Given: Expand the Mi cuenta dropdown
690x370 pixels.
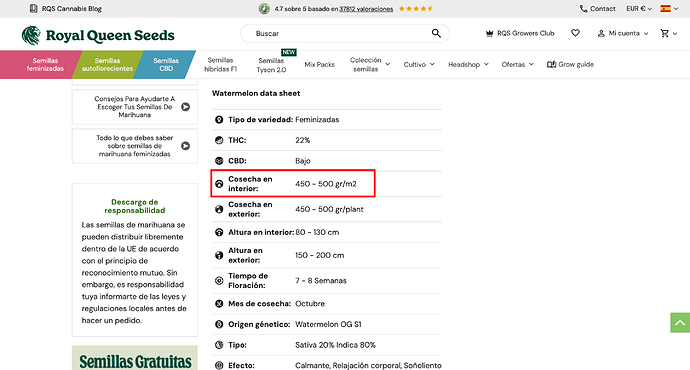Looking at the screenshot, I should (x=623, y=33).
